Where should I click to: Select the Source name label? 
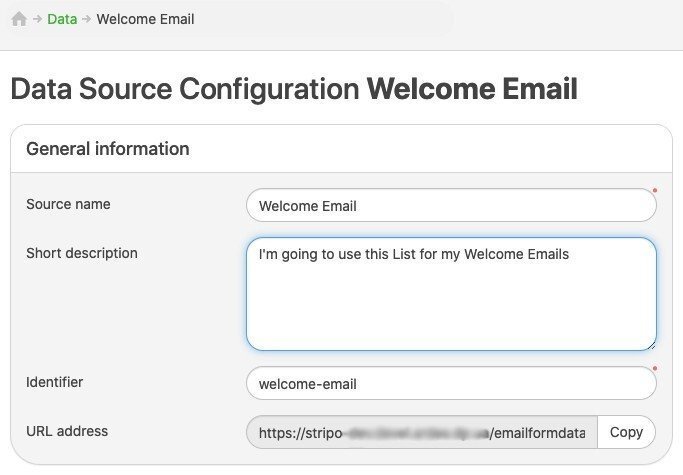[x=68, y=204]
